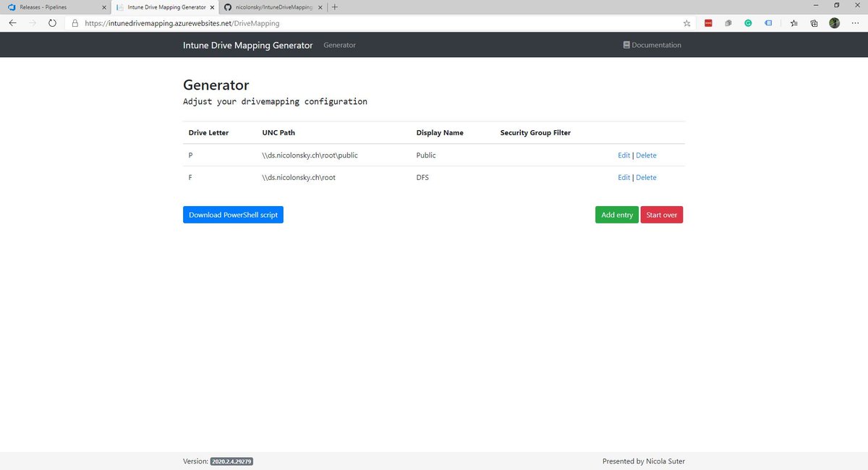
Task: Minimize the browser window
Action: (816, 5)
